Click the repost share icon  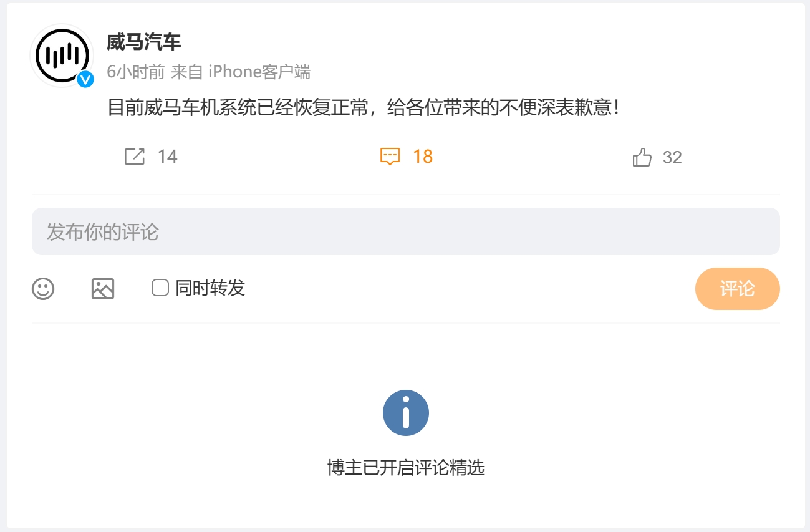(135, 157)
